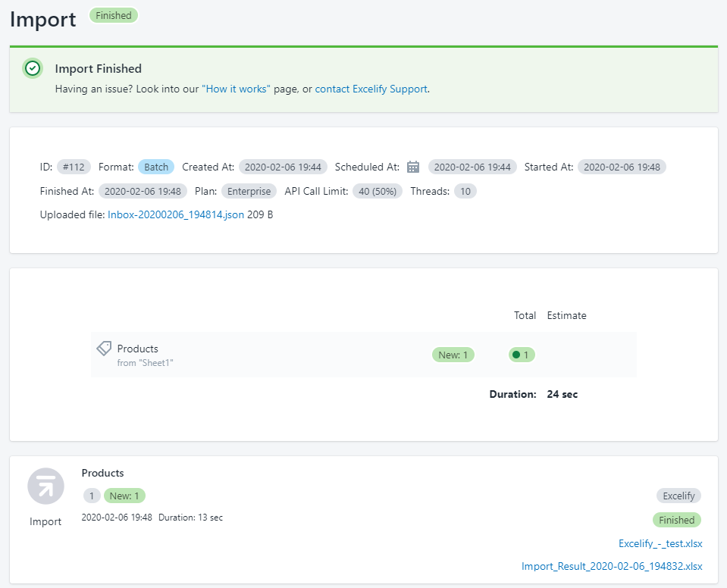Click the Excelify badge in the job panel
This screenshot has width=727, height=588.
pos(678,496)
